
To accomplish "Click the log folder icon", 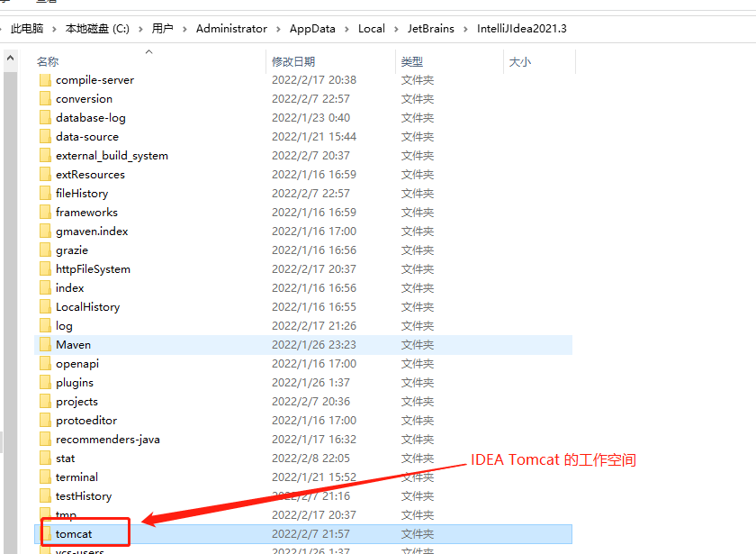I will 45,326.
